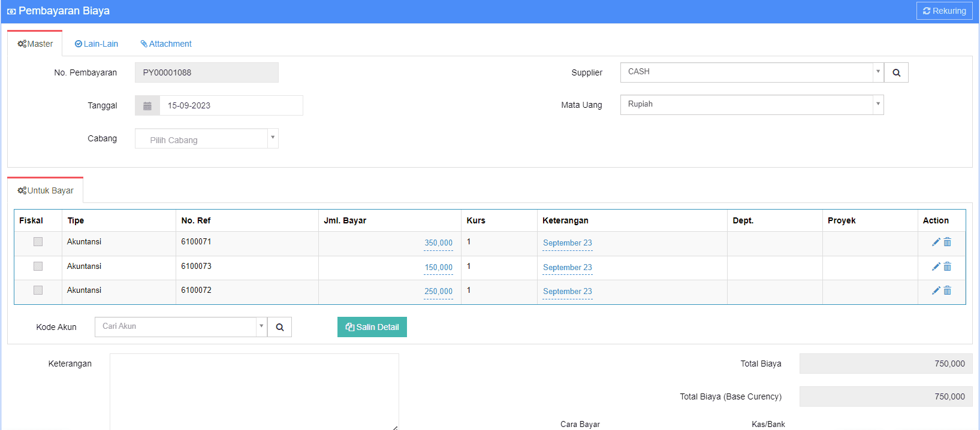Image resolution: width=980 pixels, height=430 pixels.
Task: Open the Tanggal calendar picker icon
Action: point(147,105)
